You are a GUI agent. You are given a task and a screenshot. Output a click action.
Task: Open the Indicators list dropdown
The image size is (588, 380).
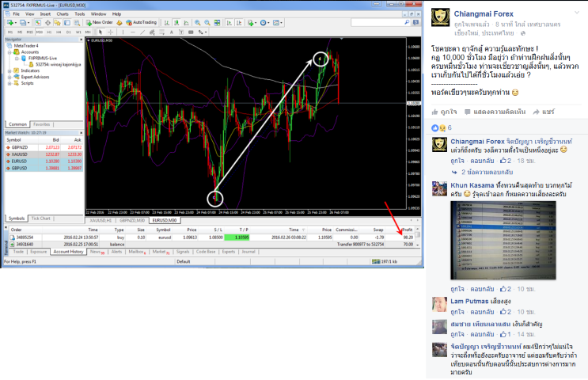pos(256,22)
